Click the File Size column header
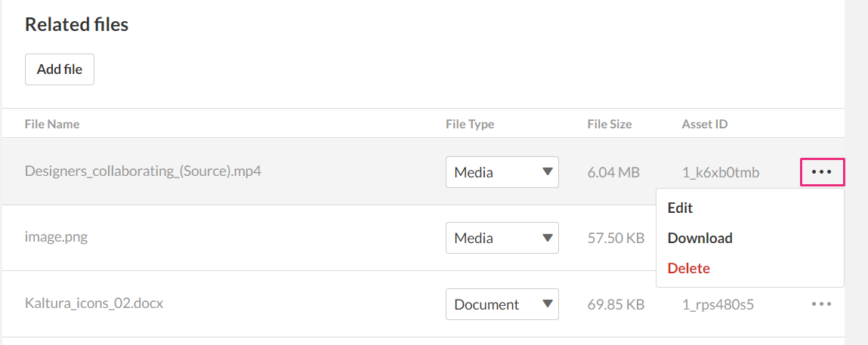This screenshot has width=868, height=345. click(610, 125)
